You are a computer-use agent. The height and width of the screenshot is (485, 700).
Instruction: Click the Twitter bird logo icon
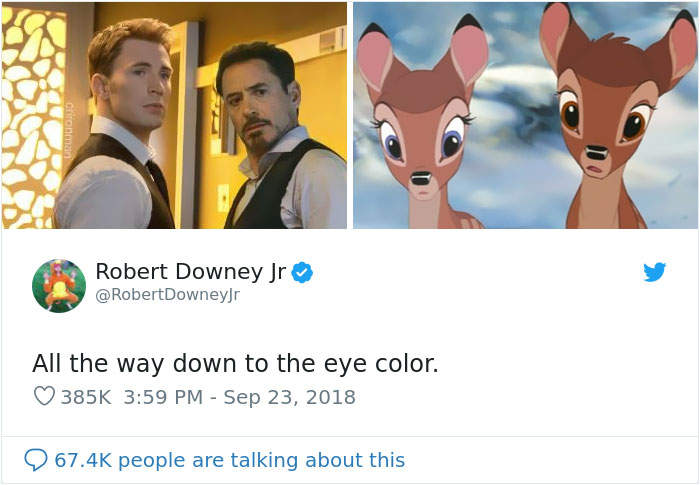pos(655,272)
